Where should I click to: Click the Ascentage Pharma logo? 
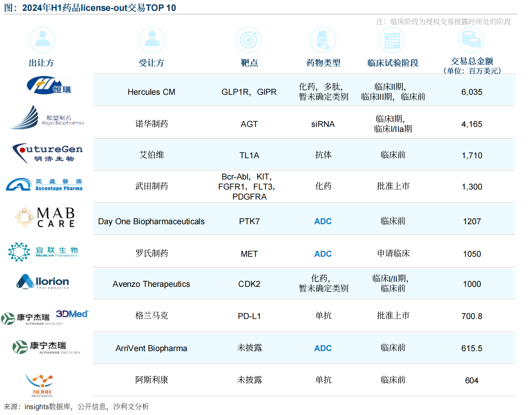pos(44,185)
